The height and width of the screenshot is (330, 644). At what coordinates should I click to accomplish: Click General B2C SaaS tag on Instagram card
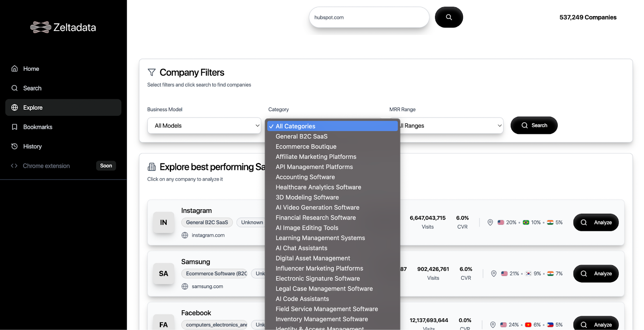(207, 222)
